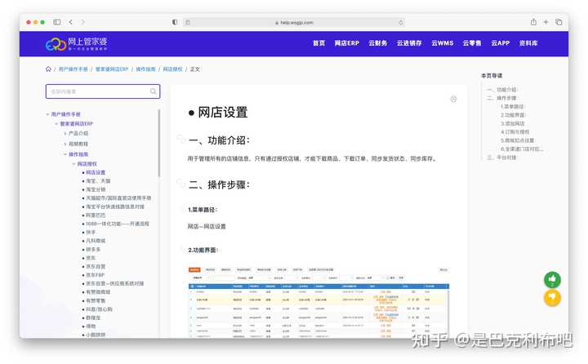Open 天猫超市/国际直营店使用手册 in the sidebar

[x=118, y=198]
